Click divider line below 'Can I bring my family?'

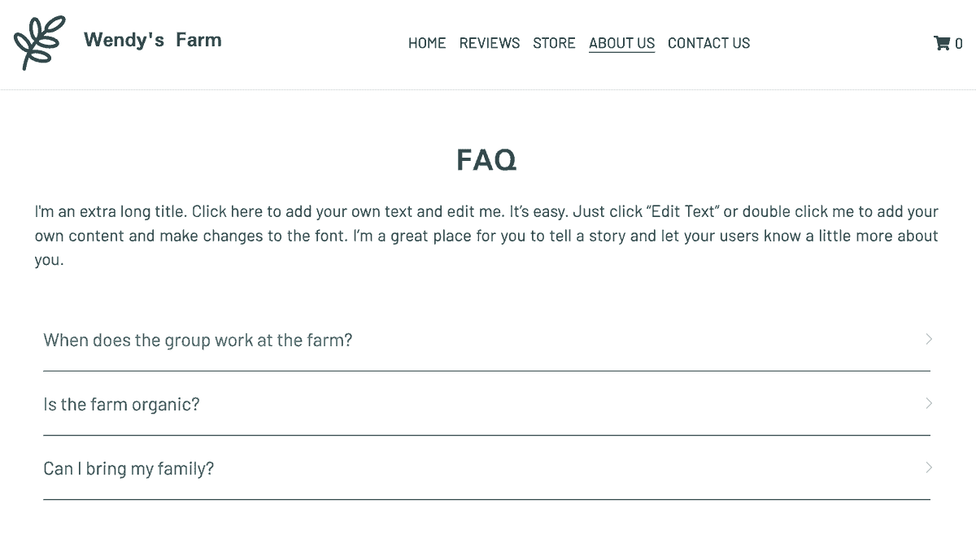click(486, 499)
